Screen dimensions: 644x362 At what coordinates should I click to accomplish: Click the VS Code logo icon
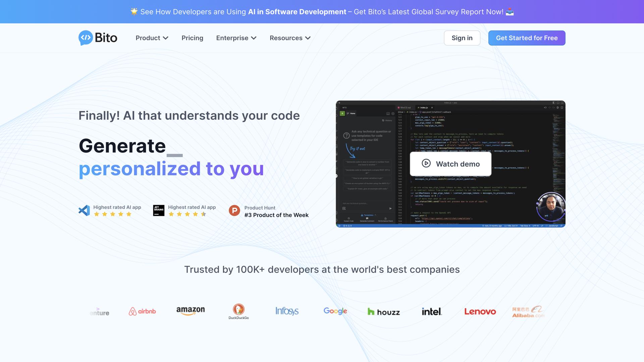pos(84,210)
